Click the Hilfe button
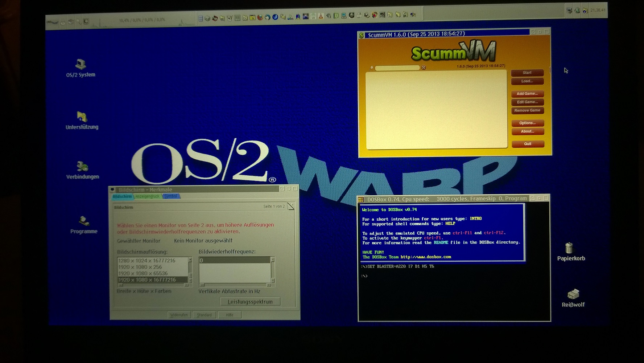644x363 pixels. click(x=230, y=315)
